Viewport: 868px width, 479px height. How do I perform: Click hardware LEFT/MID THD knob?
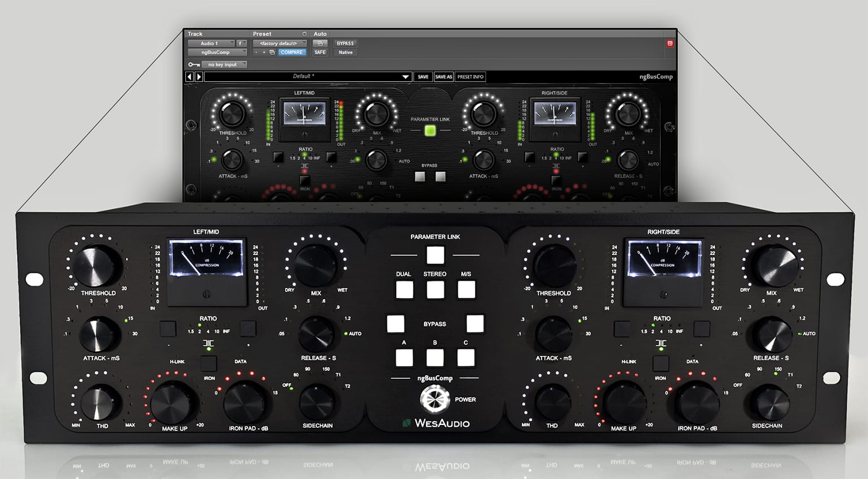pos(101,402)
